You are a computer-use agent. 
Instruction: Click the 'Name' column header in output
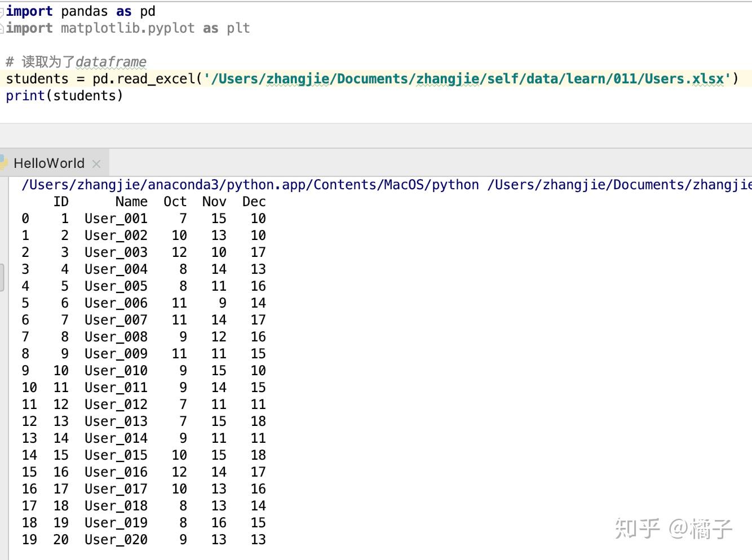(131, 202)
